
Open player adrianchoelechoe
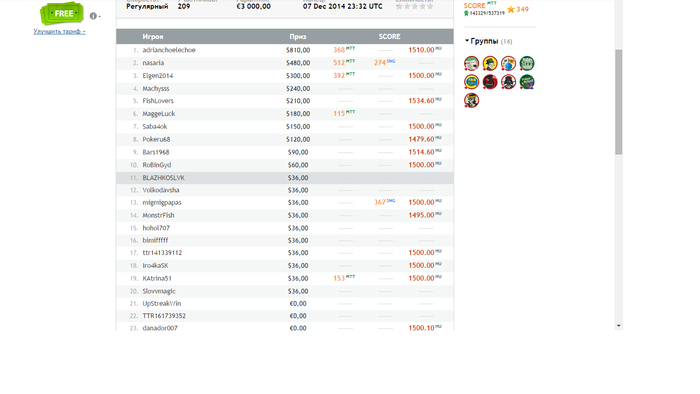(169, 50)
